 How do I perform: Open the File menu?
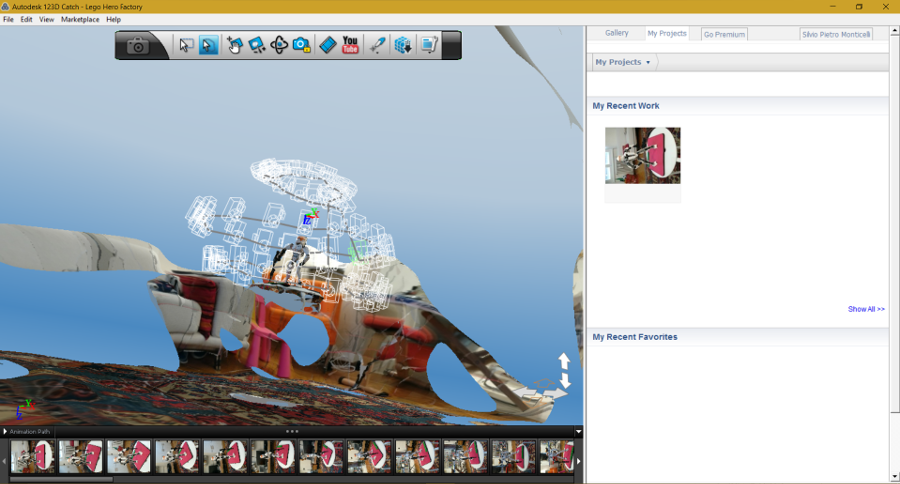[8, 20]
